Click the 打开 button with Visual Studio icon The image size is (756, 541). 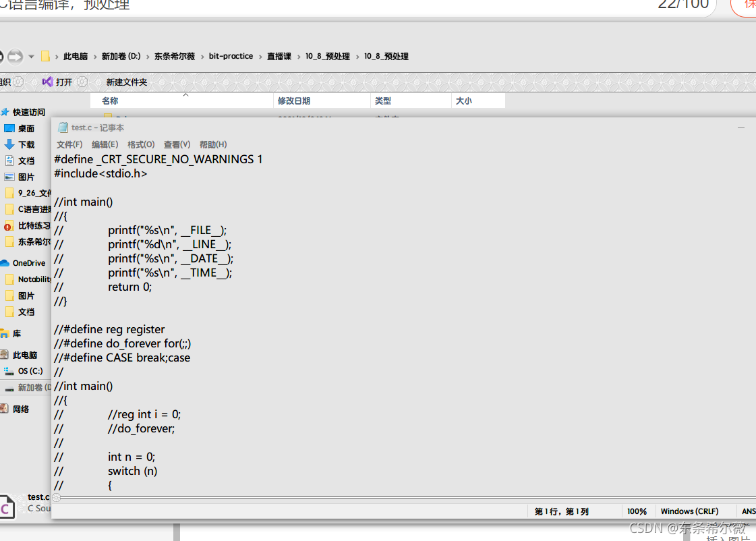pyautogui.click(x=57, y=82)
